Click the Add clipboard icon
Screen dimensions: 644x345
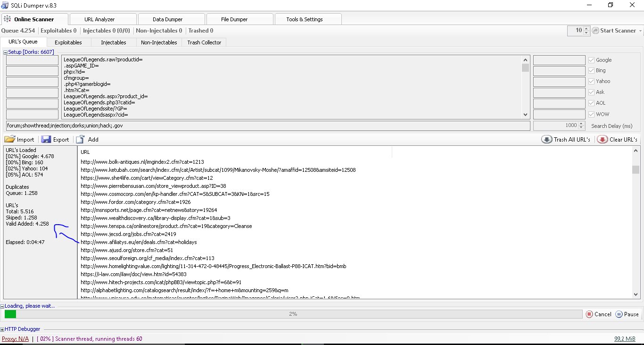point(80,140)
